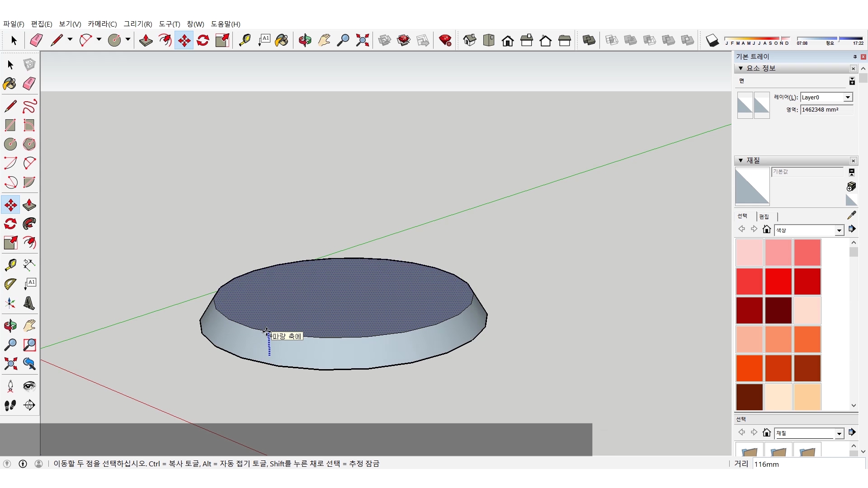Viewport: 868px width, 488px height.
Task: Pick the bright red color swatch
Action: (x=778, y=281)
